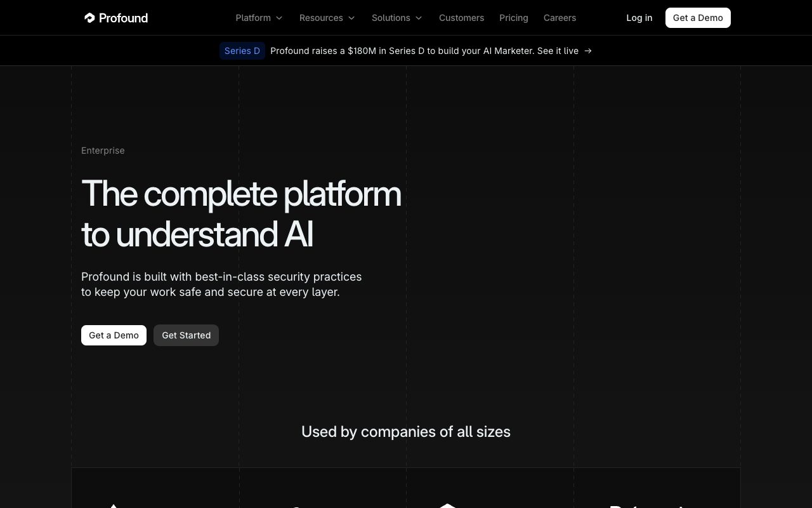Click the Profound logo icon
Screen dimensions: 812x508
tap(89, 18)
